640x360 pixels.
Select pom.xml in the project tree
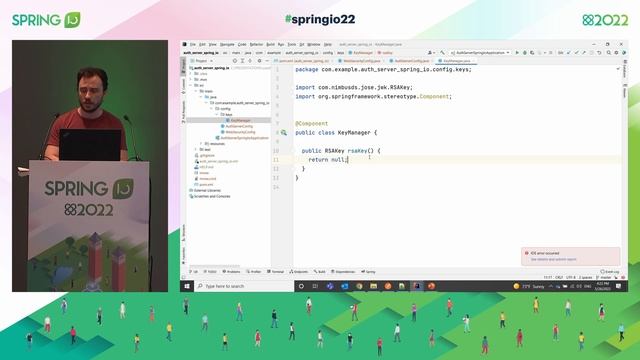pos(205,184)
